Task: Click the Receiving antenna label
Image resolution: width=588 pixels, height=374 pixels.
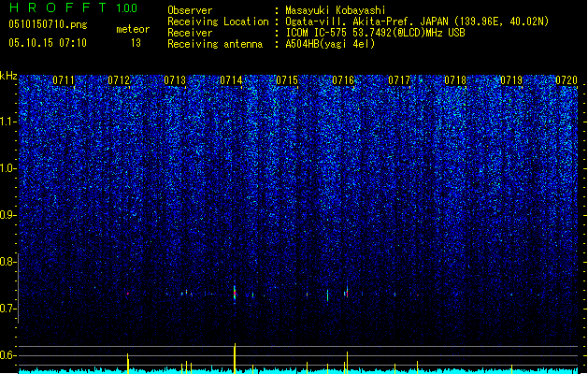Action: tap(215, 44)
